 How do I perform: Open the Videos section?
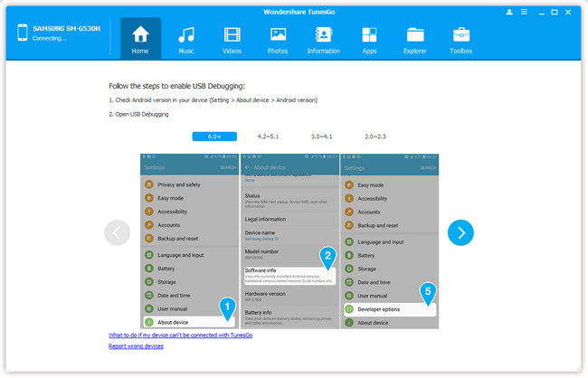[x=232, y=39]
